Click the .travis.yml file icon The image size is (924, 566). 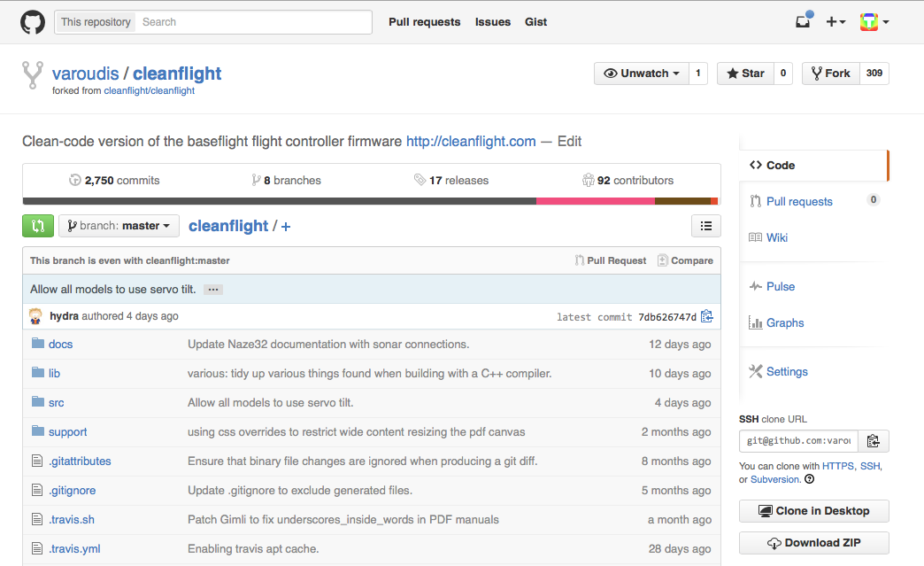pos(37,548)
